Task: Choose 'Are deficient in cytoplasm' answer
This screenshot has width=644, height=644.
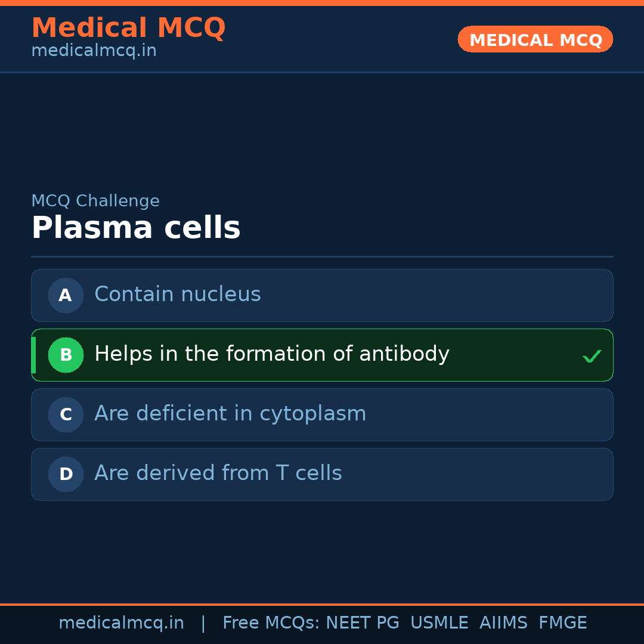Action: [230, 414]
